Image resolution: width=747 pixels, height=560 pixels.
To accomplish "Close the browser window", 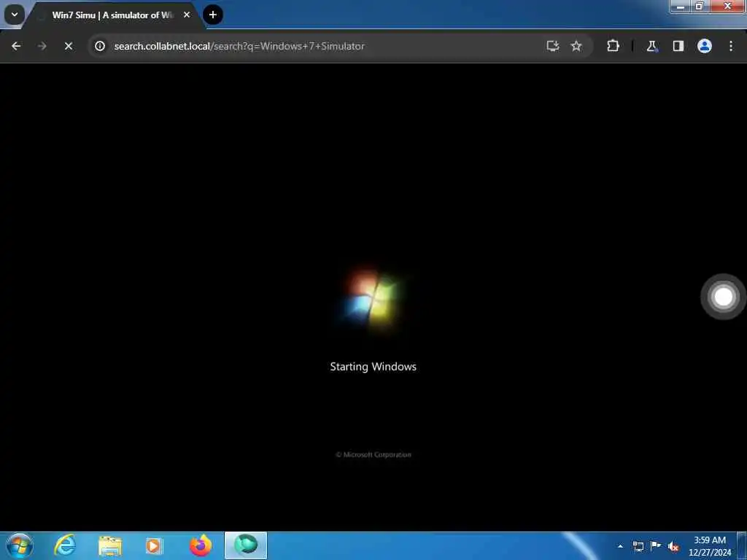I will coord(727,6).
